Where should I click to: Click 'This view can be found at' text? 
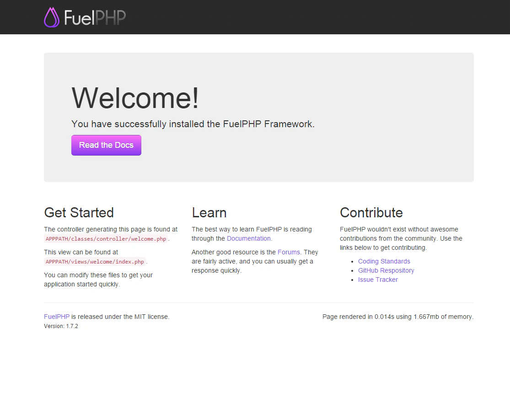click(81, 252)
